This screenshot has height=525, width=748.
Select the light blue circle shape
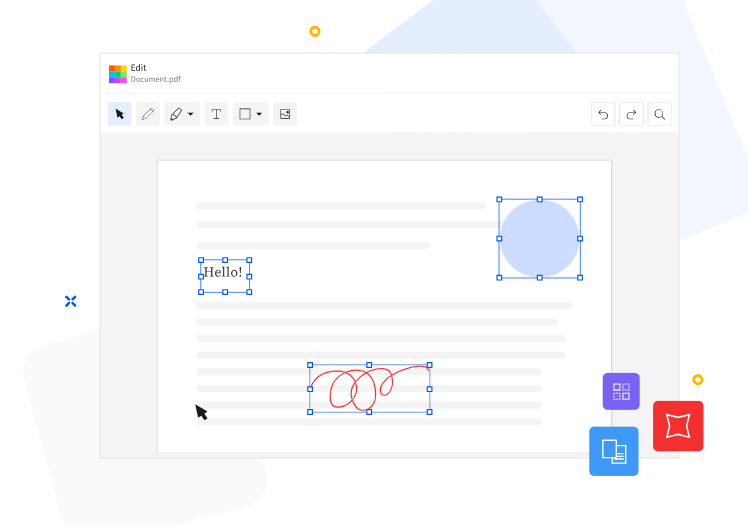click(x=540, y=238)
